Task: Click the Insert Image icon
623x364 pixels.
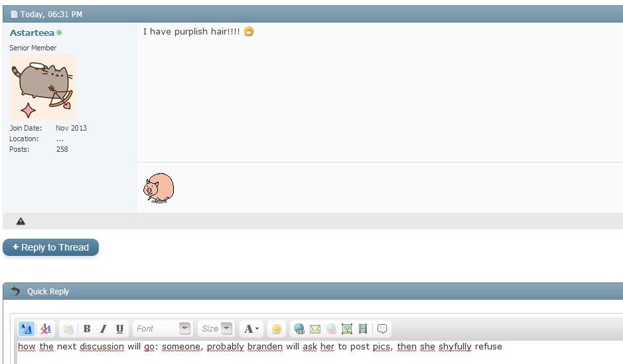Action: pyautogui.click(x=347, y=329)
